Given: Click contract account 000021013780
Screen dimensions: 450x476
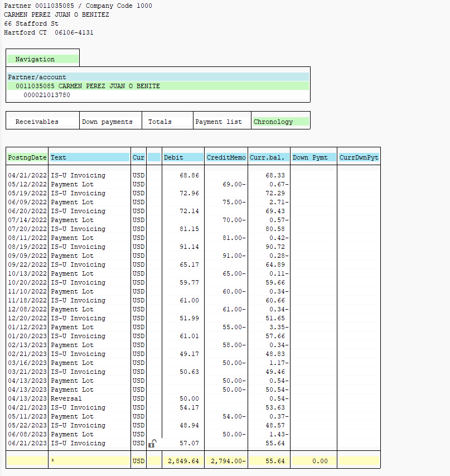Looking at the screenshot, I should 47,95.
